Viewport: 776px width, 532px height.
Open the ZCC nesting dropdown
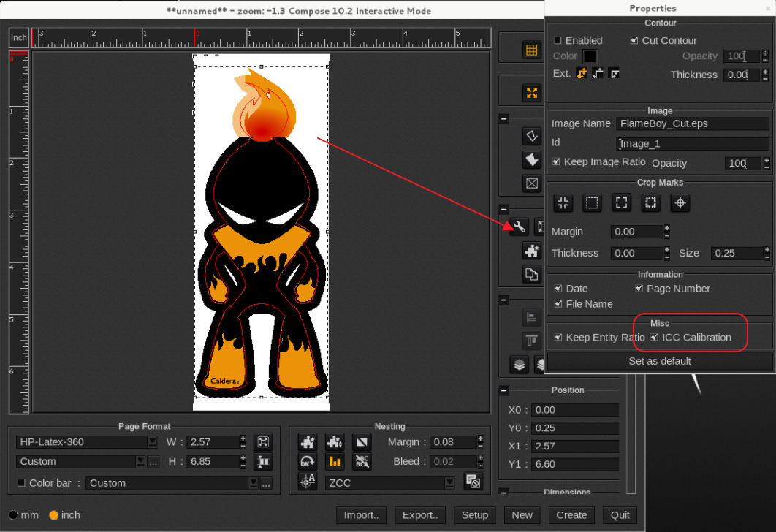pos(449,483)
